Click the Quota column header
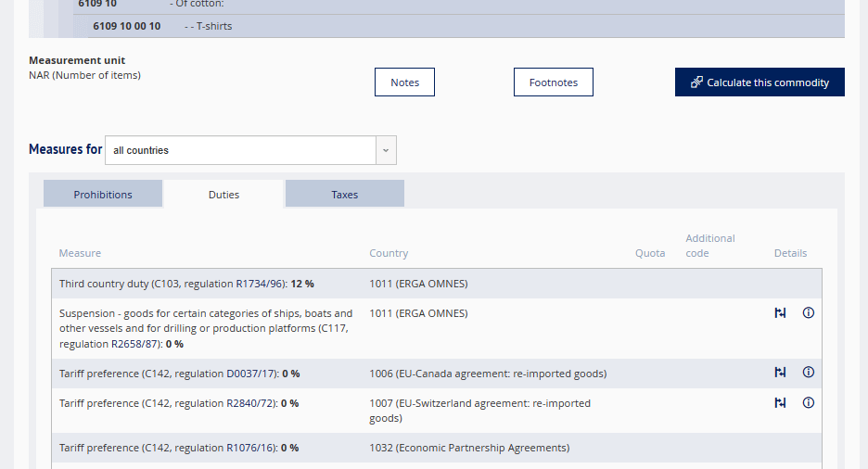Viewport: 868px width, 469px height. (650, 253)
